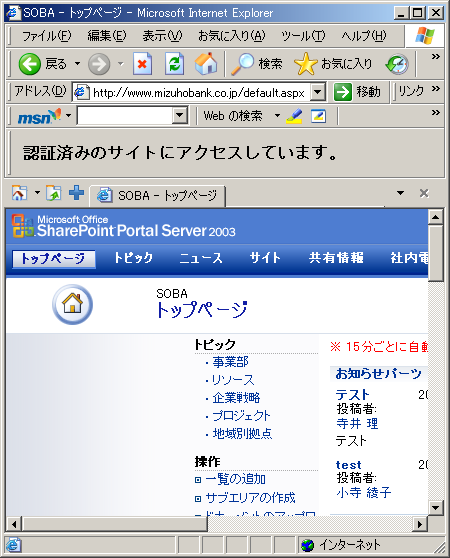The height and width of the screenshot is (558, 450).
Task: Click the tab bar home page icon
Action: coord(19,193)
